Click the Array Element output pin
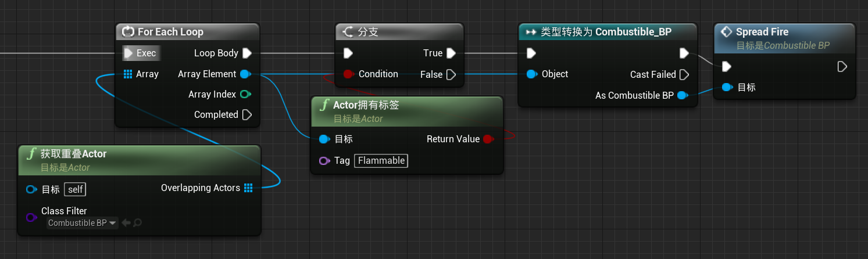868x259 pixels. (x=245, y=74)
